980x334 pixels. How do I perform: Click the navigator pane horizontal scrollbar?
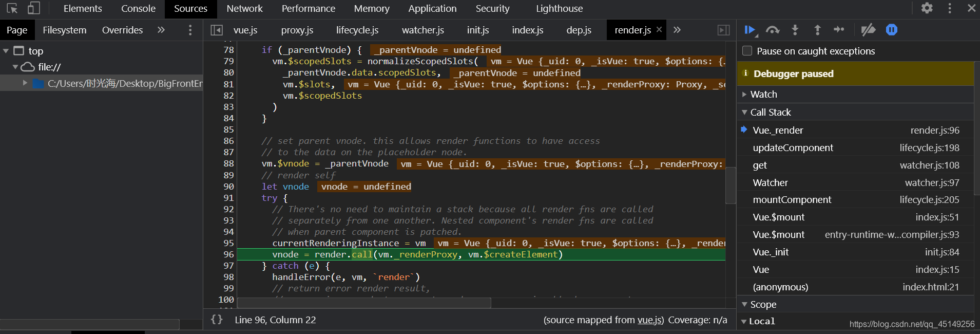tap(90, 324)
